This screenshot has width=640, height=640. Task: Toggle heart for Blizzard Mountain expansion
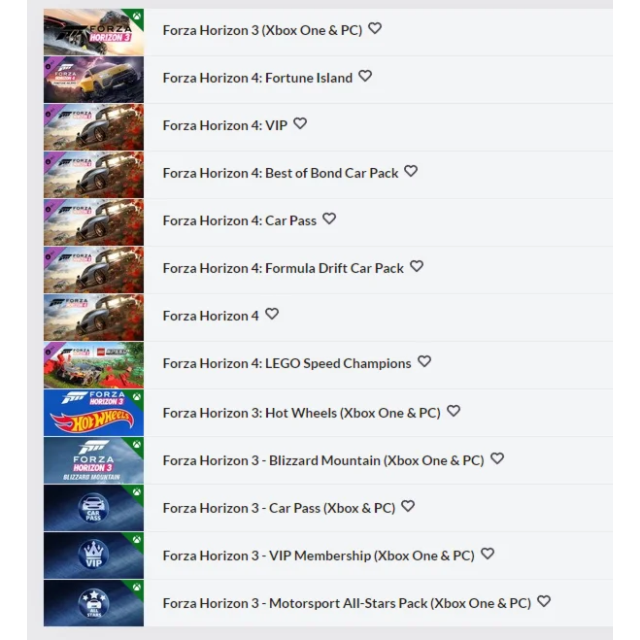pyautogui.click(x=497, y=458)
